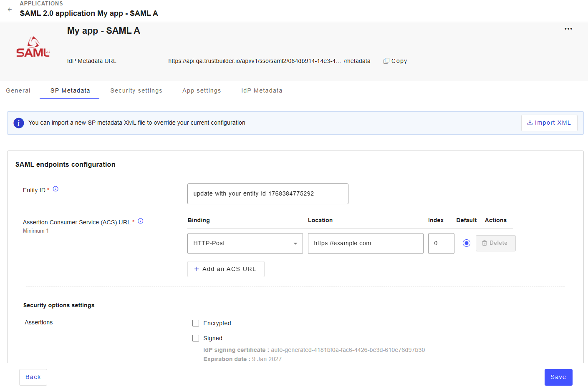Copy the IdP Metadata URL
Viewport: 588px width, 389px height.
395,61
